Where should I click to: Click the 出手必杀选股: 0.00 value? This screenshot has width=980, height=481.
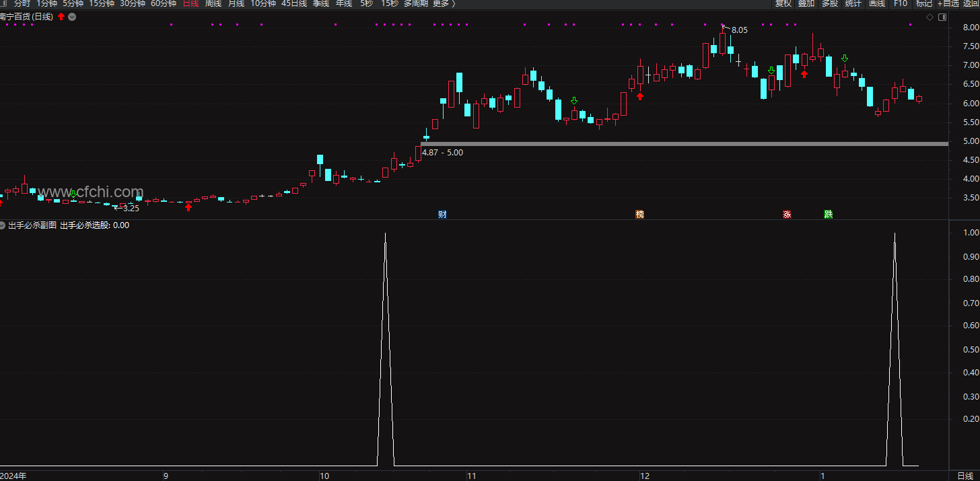(95, 225)
